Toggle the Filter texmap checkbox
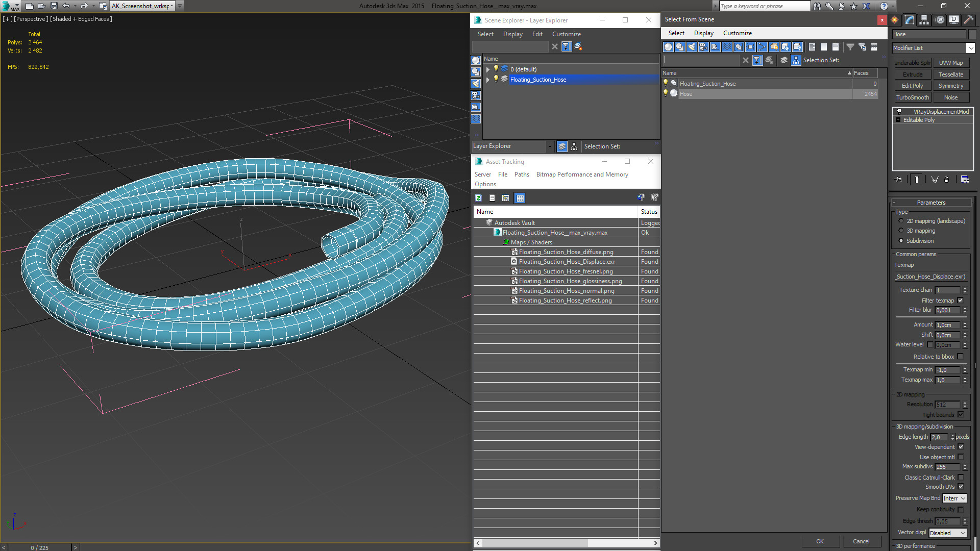 coord(960,300)
